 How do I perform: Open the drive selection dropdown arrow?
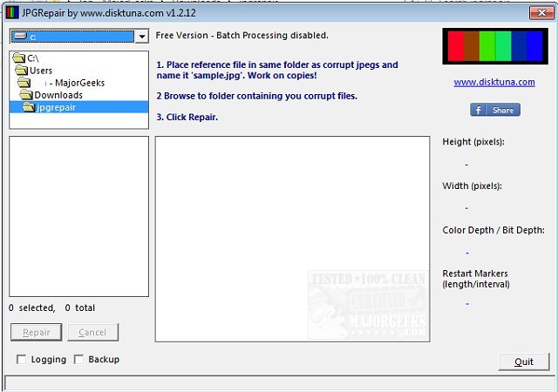coord(142,37)
